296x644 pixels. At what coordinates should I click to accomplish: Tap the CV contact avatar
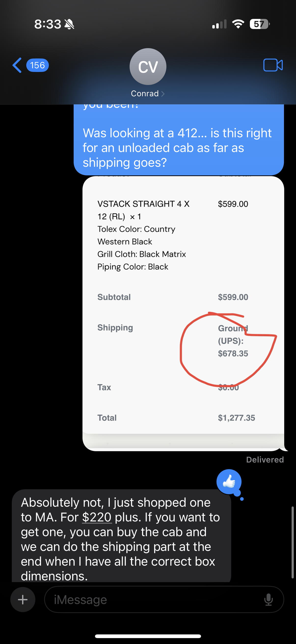148,67
